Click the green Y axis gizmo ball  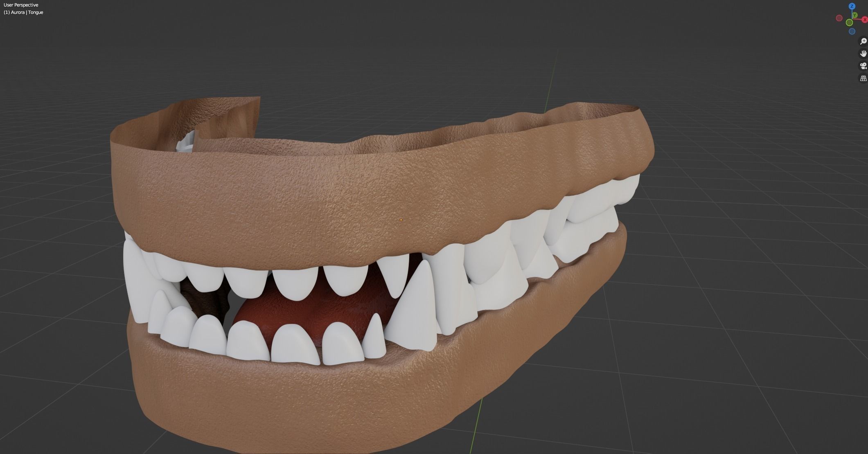[x=855, y=16]
